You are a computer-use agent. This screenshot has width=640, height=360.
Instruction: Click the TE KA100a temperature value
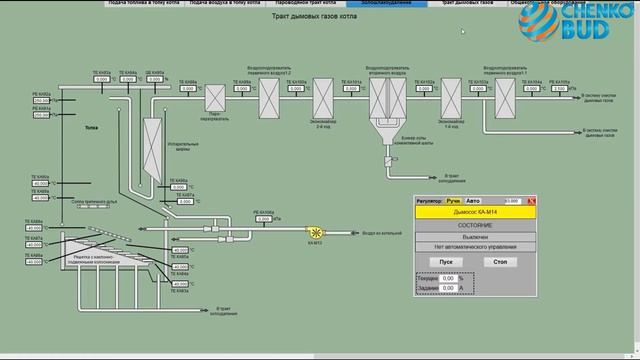pos(296,89)
